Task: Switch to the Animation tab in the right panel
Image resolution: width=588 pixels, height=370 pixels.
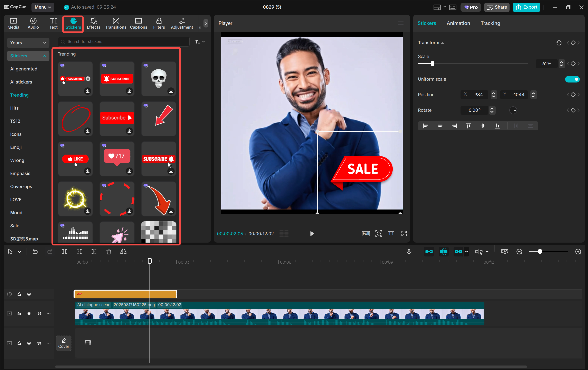Action: click(458, 23)
